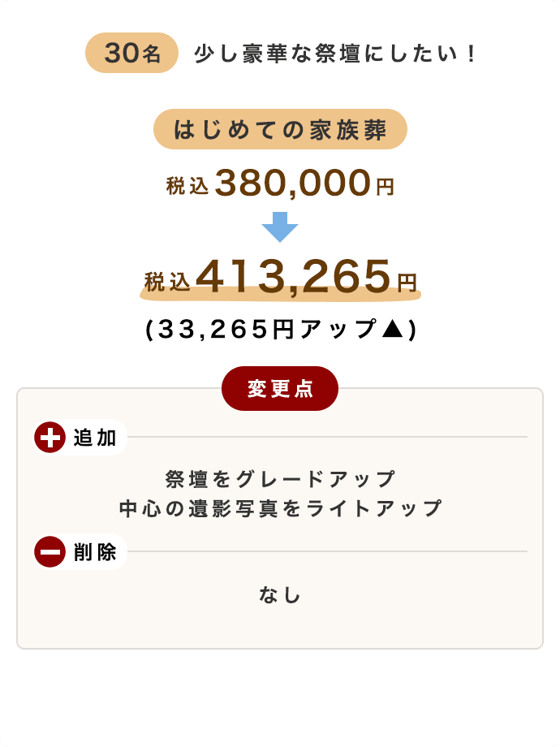Screen dimensions: 560x747
Task: Click the 円 character after 413,265
Action: (x=407, y=282)
